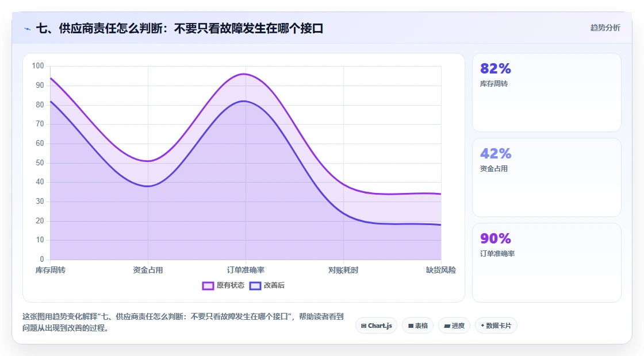Click the 改善后 line point at 资金占用

pos(148,186)
